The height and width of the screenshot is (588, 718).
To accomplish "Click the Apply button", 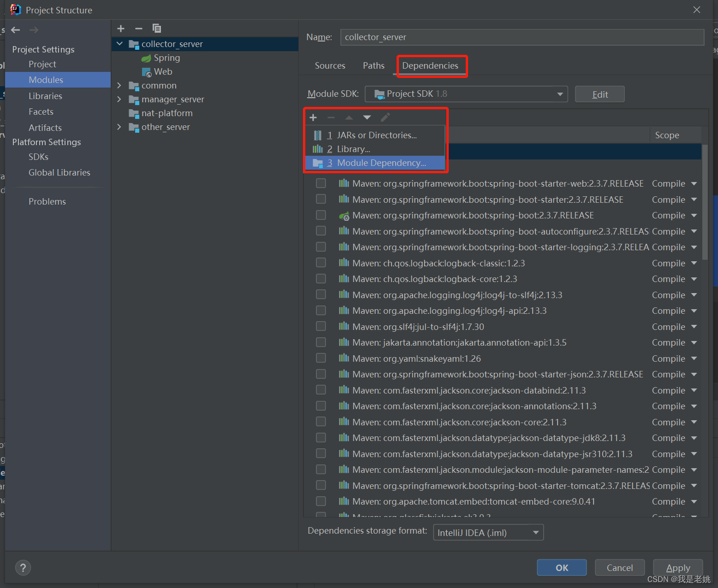I will pos(678,568).
